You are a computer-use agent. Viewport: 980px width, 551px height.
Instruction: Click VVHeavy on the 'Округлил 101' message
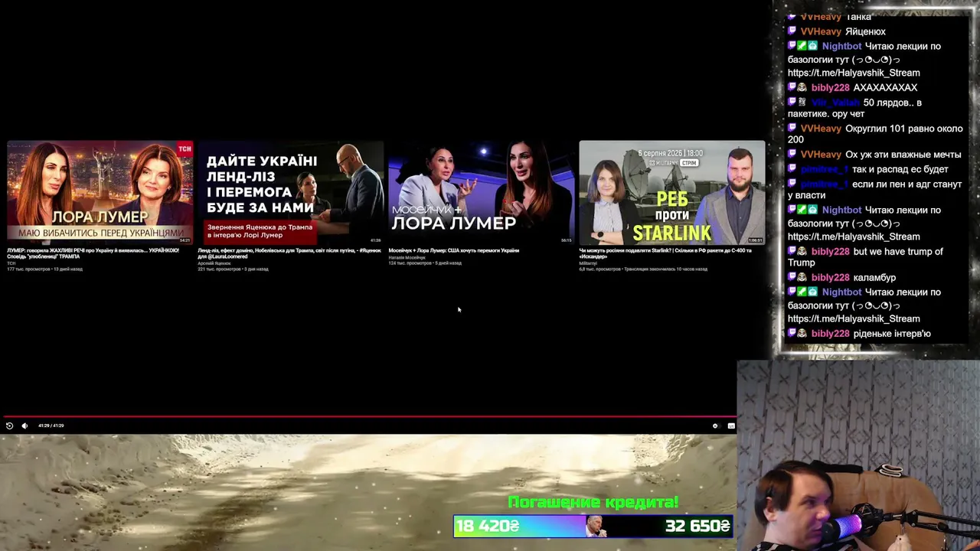821,129
